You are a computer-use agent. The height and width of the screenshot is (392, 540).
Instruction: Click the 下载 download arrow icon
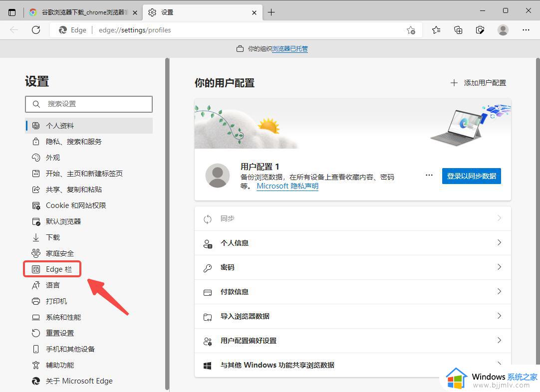36,237
